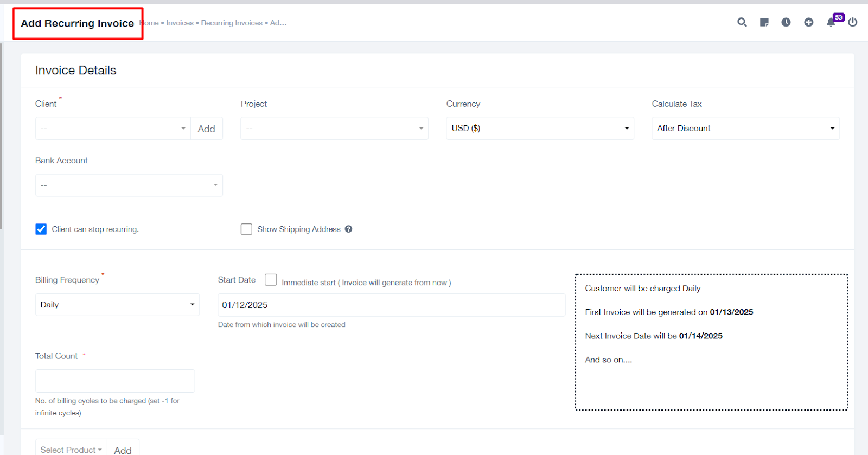This screenshot has width=868, height=455.
Task: Click 'Date from which invoice will be created' hint
Action: coord(282,325)
